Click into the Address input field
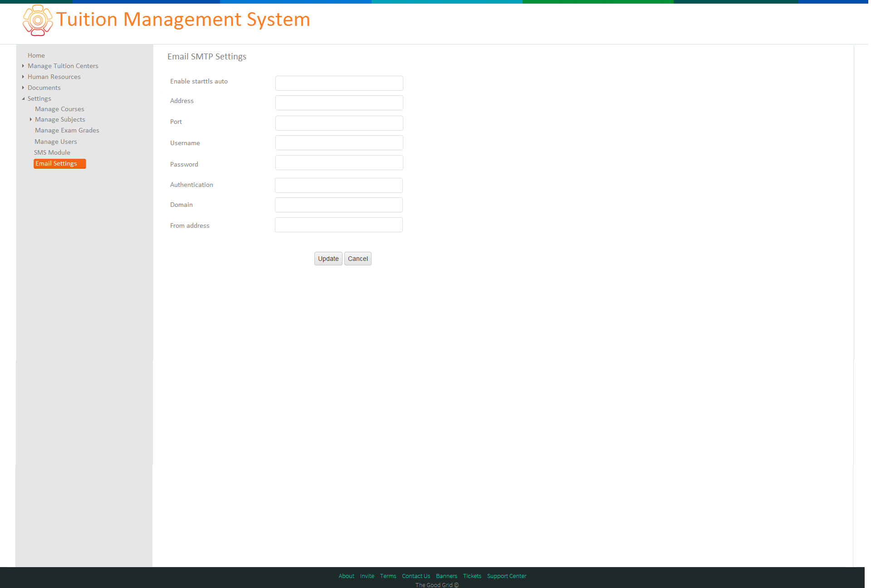The height and width of the screenshot is (588, 871). click(339, 103)
